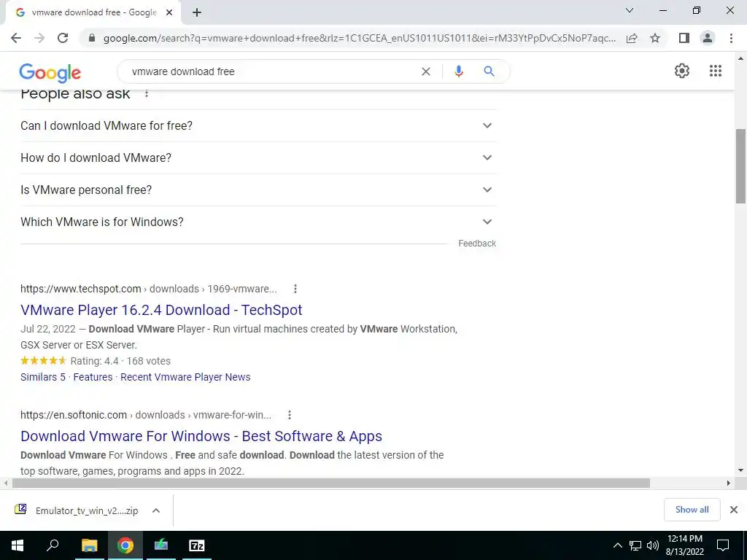Go to Google home via logo
This screenshot has width=747, height=560.
click(50, 72)
